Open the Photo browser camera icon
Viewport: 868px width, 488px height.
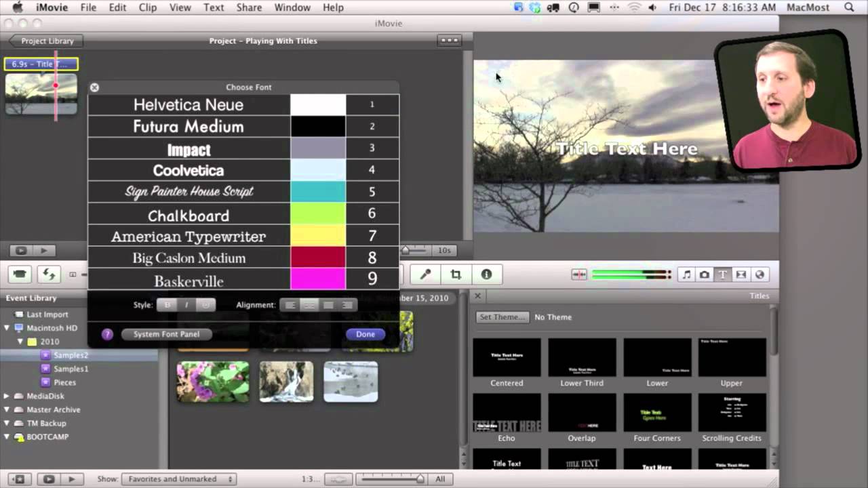click(x=705, y=274)
